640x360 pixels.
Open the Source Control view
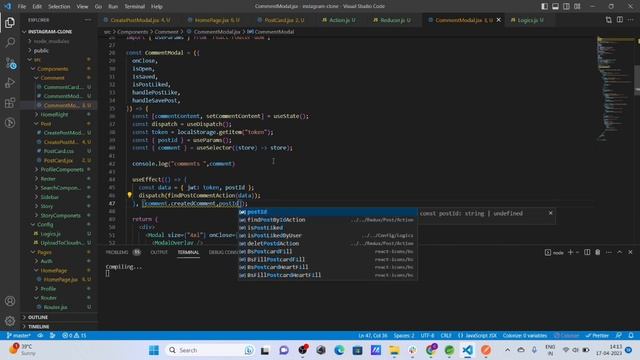click(x=10, y=63)
